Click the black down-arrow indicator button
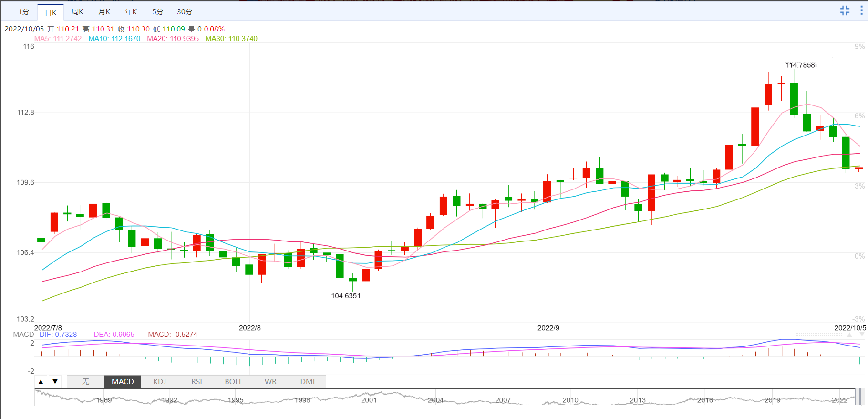Screen dimensions: 868x419 (55, 382)
